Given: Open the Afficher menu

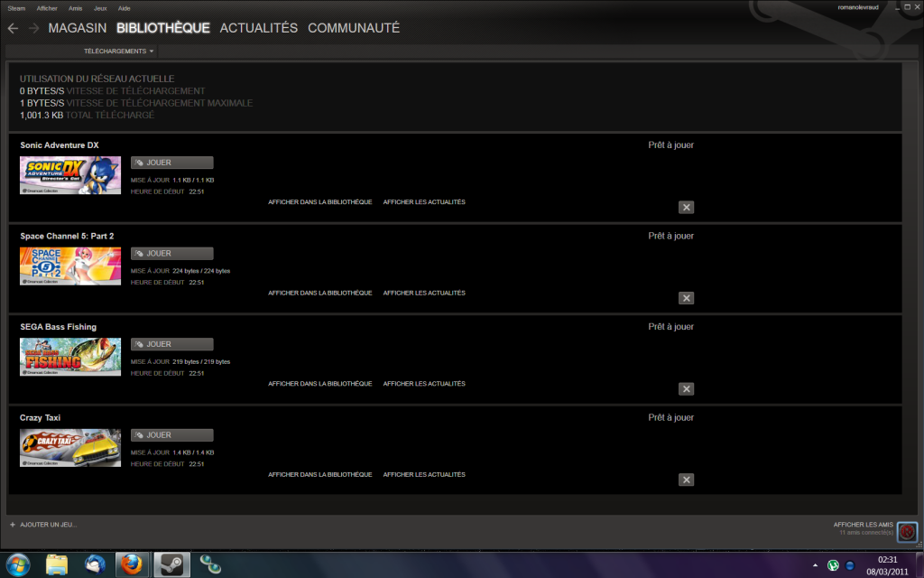Looking at the screenshot, I should click(x=47, y=8).
